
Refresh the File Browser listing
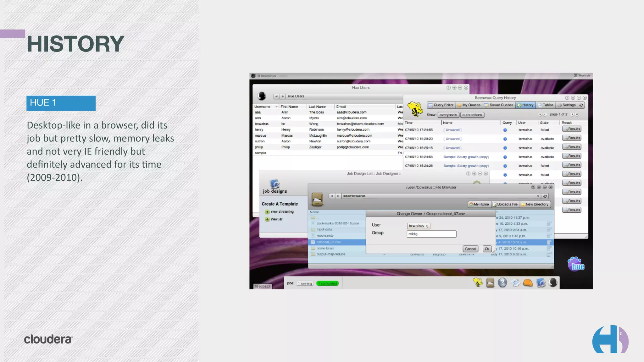click(x=545, y=196)
